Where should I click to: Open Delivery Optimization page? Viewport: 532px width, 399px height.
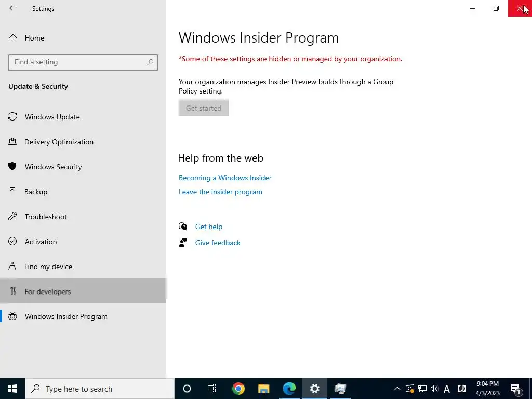(x=83, y=142)
